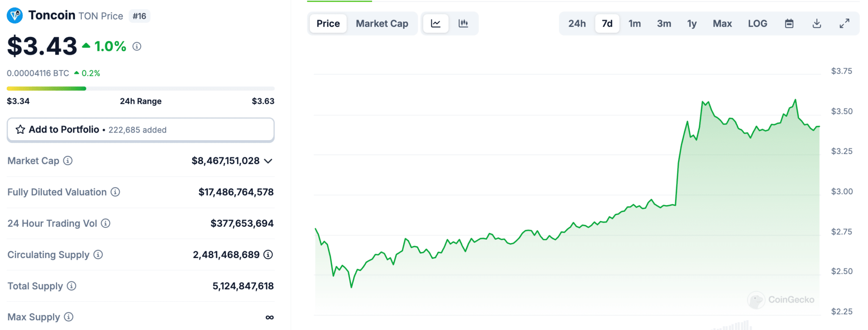This screenshot has width=868, height=330.
Task: Choose the 24h time range
Action: coord(577,24)
